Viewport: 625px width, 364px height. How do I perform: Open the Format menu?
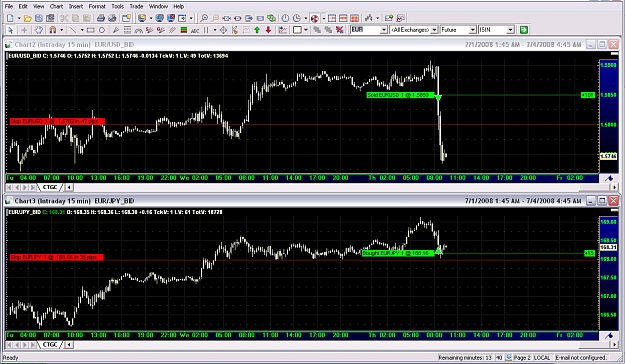click(97, 6)
